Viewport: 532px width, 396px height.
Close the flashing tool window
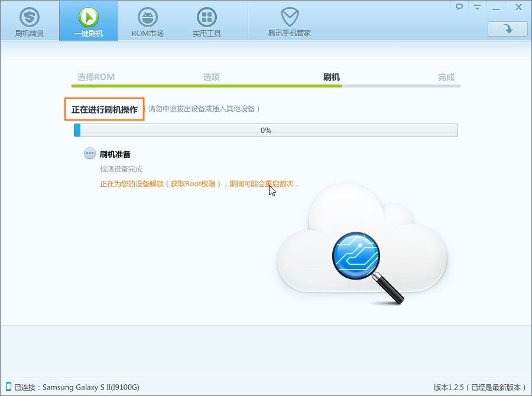[x=518, y=7]
